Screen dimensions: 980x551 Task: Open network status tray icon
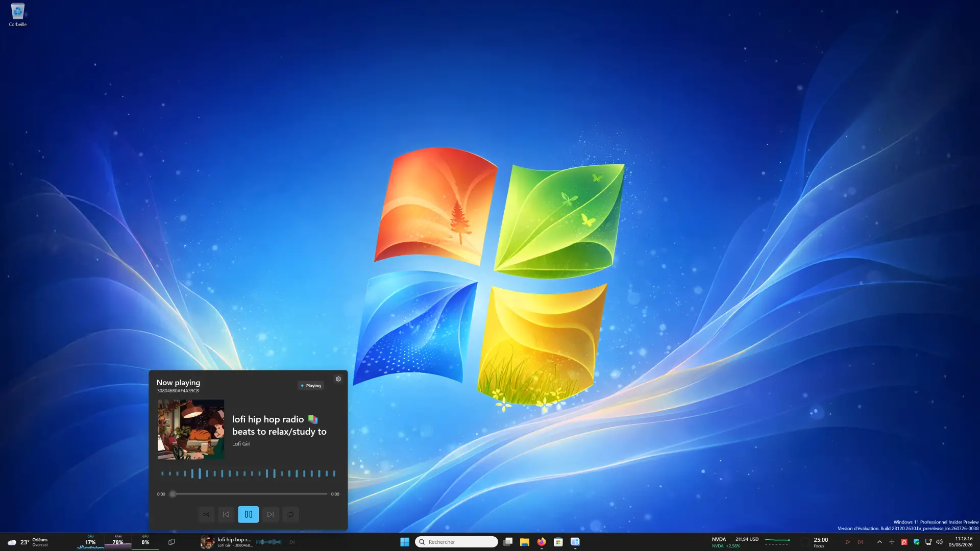point(928,542)
